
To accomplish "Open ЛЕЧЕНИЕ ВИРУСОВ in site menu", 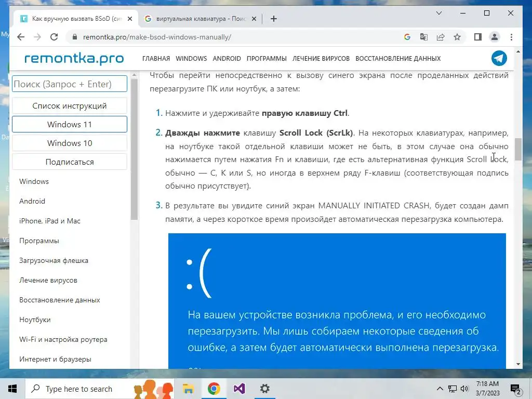I will tap(321, 58).
